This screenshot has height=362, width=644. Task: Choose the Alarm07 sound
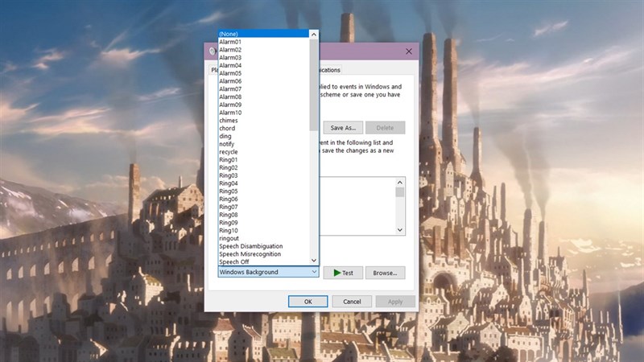pos(264,88)
